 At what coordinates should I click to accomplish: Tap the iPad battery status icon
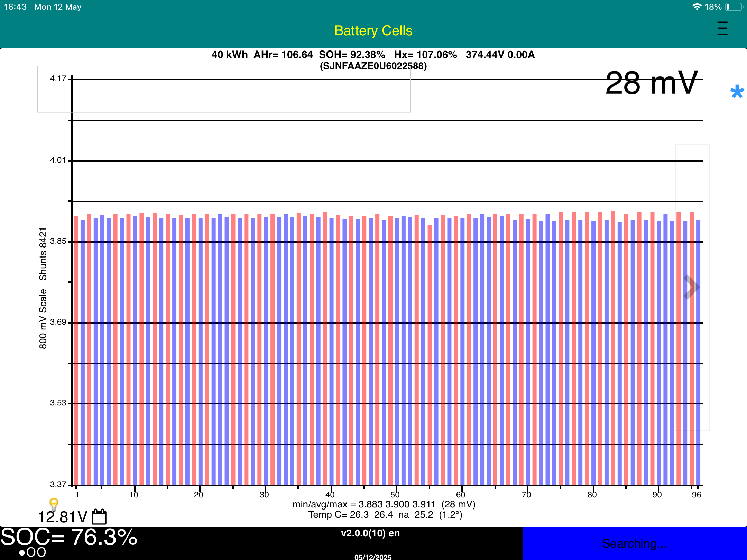coord(734,7)
